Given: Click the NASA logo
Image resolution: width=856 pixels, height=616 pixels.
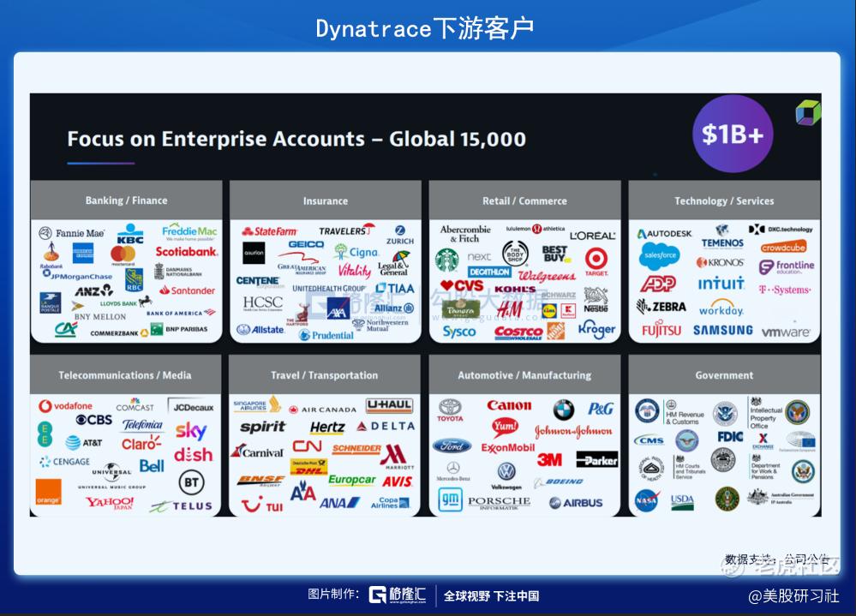Looking at the screenshot, I should [646, 499].
